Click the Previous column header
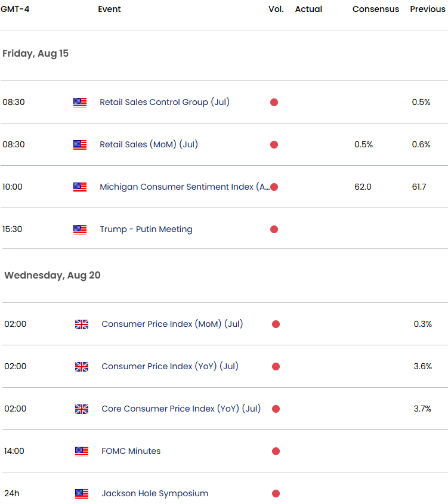Viewport: 448px width, 504px height. 428,9
